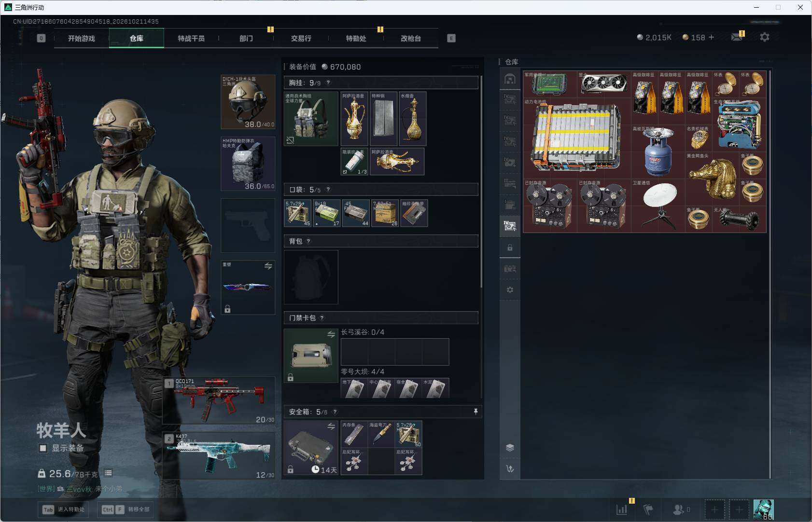The height and width of the screenshot is (522, 812).
Task: Open the mail envelope icon
Action: (737, 37)
